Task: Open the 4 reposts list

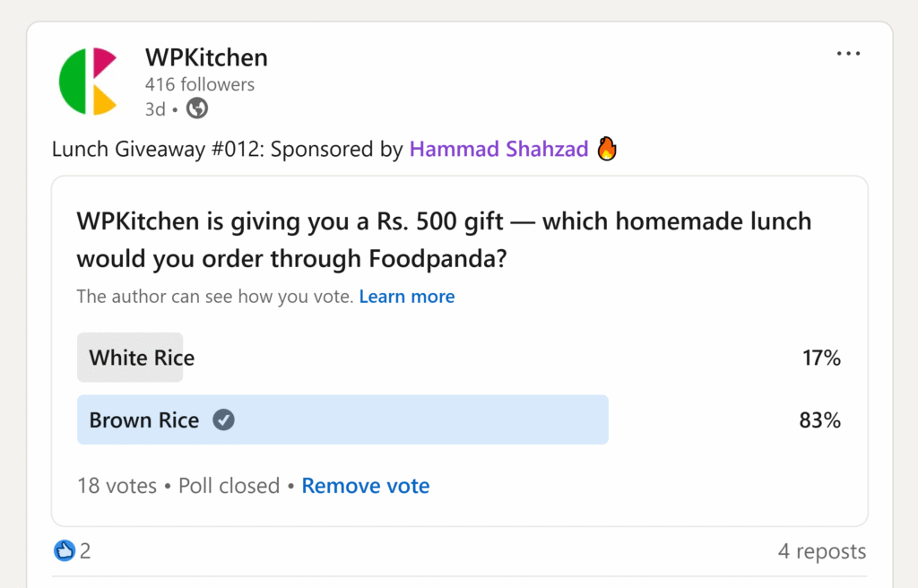Action: (x=822, y=551)
